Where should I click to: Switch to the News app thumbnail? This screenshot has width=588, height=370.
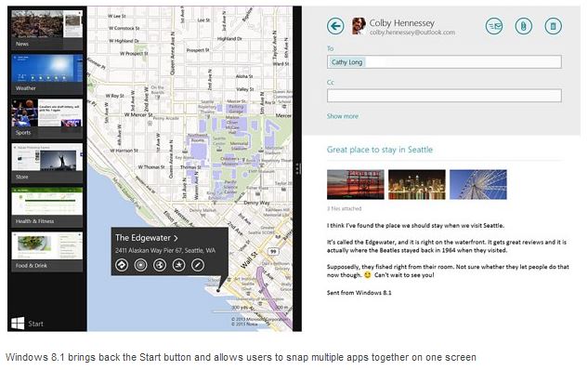tap(46, 30)
